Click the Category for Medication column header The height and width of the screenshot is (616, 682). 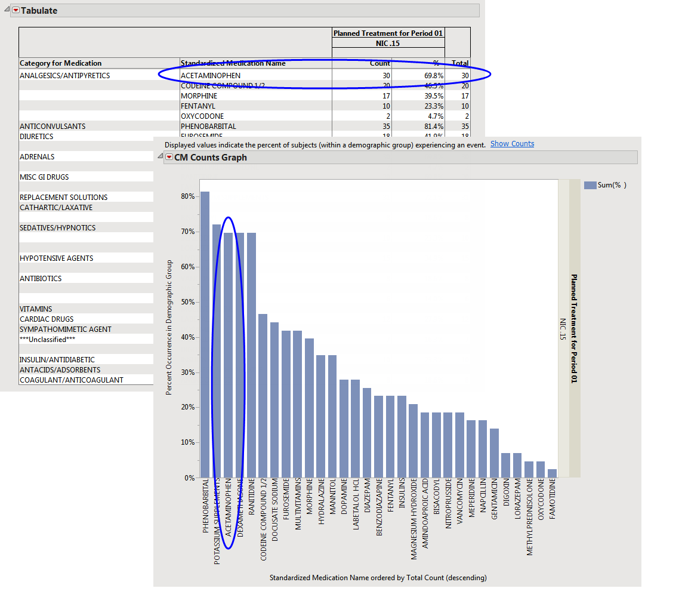[61, 63]
